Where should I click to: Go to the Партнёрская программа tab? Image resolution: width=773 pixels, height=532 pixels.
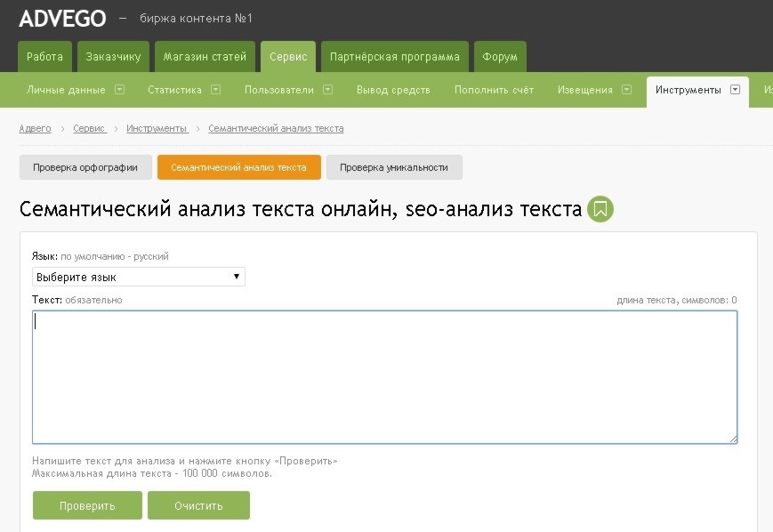click(394, 57)
